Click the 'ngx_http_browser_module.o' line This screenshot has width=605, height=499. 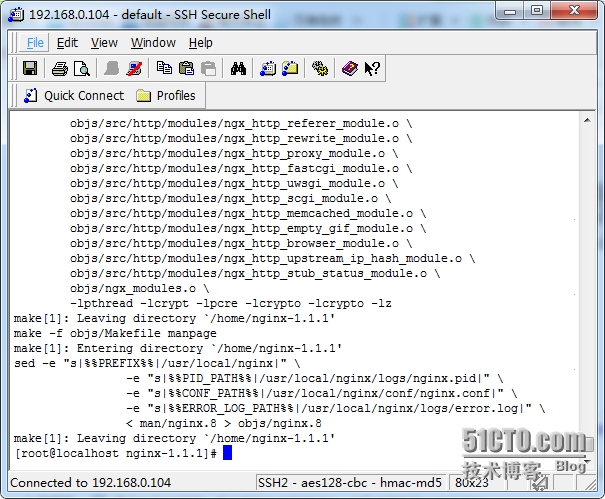pos(241,243)
